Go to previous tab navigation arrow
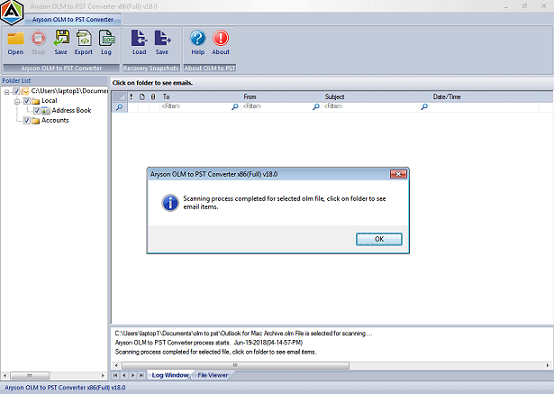This screenshot has height=394, width=554. point(124,375)
